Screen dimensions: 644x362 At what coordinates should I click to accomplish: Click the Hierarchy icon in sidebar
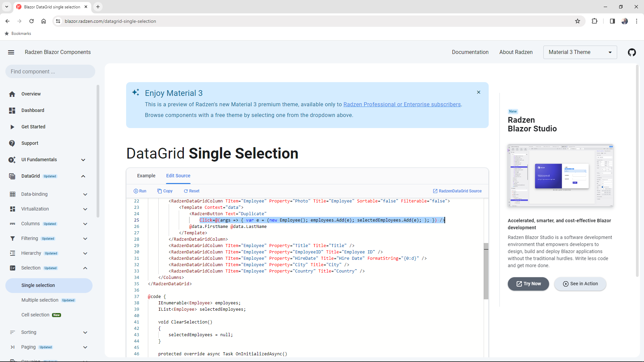pos(13,253)
